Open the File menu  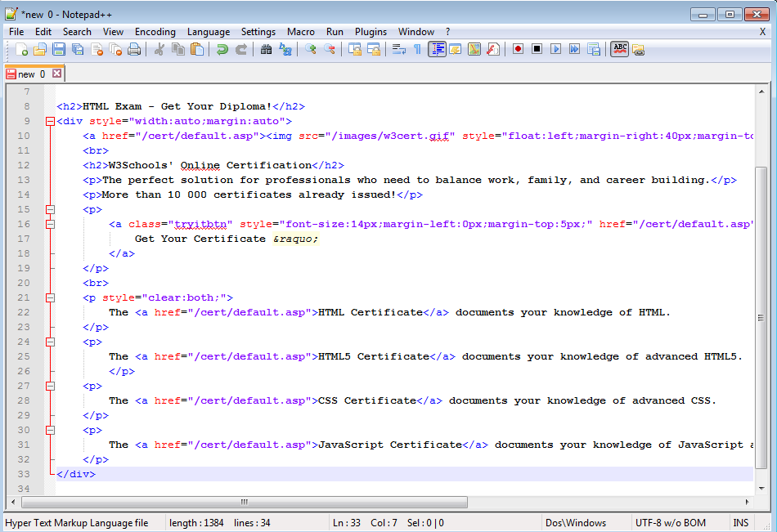pos(16,32)
